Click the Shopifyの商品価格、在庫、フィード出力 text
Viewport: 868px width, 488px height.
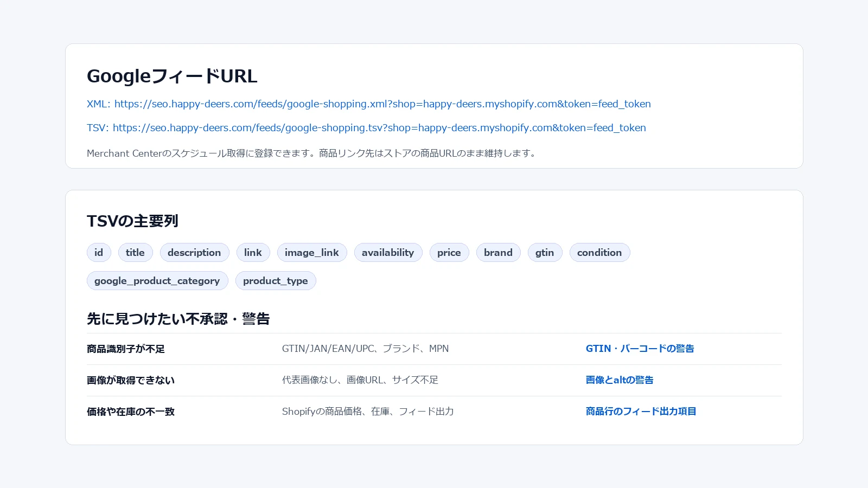[368, 412]
